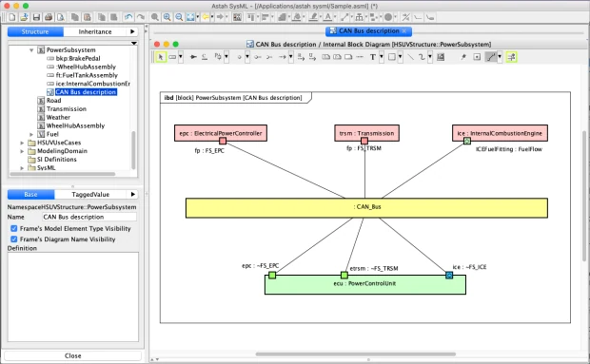The width and height of the screenshot is (590, 364).
Task: Click the Zoom out magnifier icon
Action: pos(179,17)
